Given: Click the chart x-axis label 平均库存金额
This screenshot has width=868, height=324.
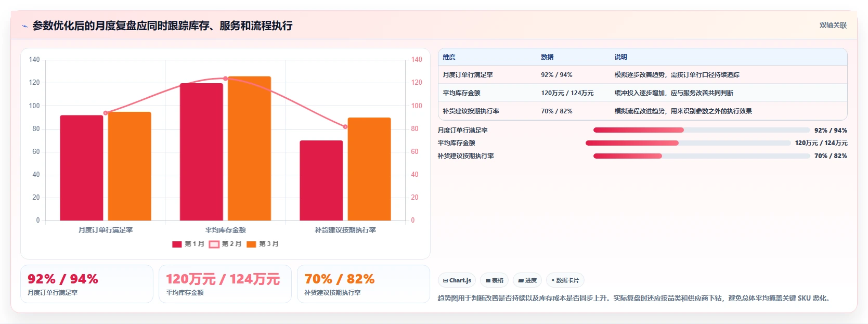Looking at the screenshot, I should (225, 230).
